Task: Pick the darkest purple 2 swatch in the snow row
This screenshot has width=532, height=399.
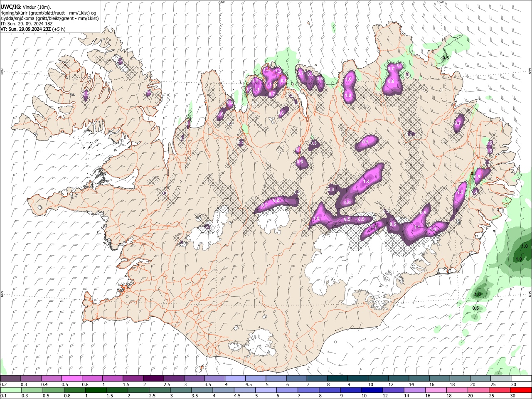Action: point(153,378)
